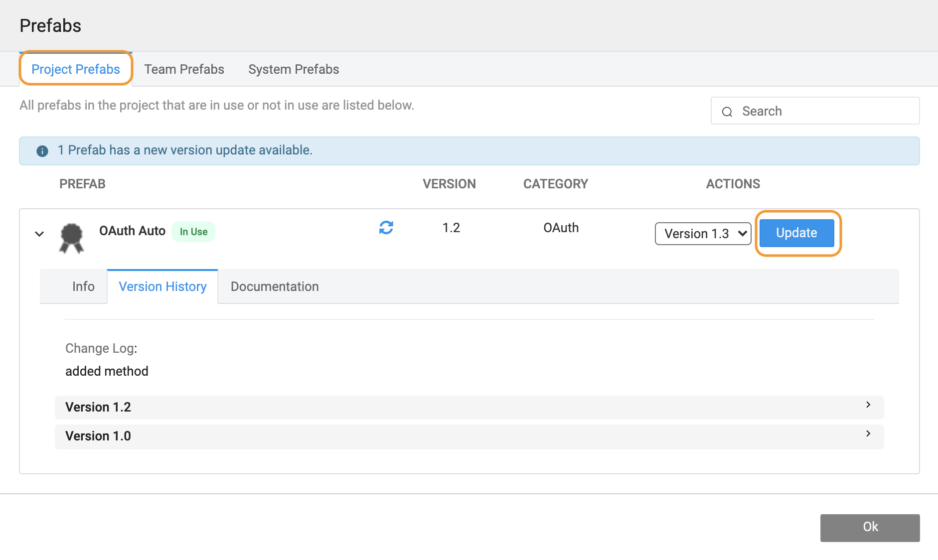938x560 pixels.
Task: Select the Version History tab
Action: [x=162, y=286]
